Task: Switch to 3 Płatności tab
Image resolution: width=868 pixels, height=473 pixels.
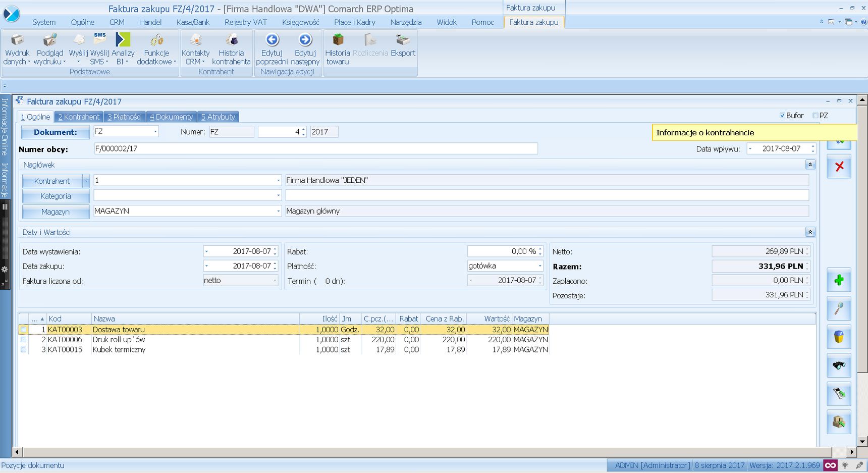Action: (125, 117)
